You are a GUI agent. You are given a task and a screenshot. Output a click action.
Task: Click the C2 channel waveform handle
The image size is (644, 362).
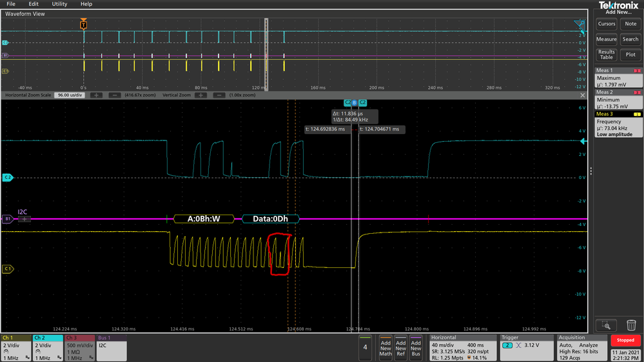point(8,177)
